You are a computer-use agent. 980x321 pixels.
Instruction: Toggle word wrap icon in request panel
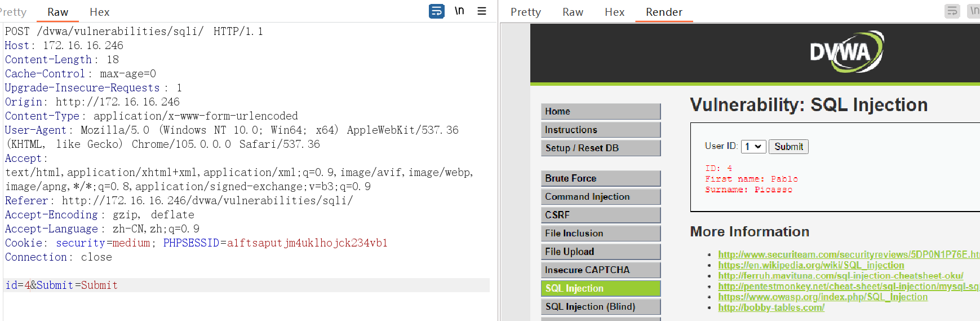click(x=436, y=11)
